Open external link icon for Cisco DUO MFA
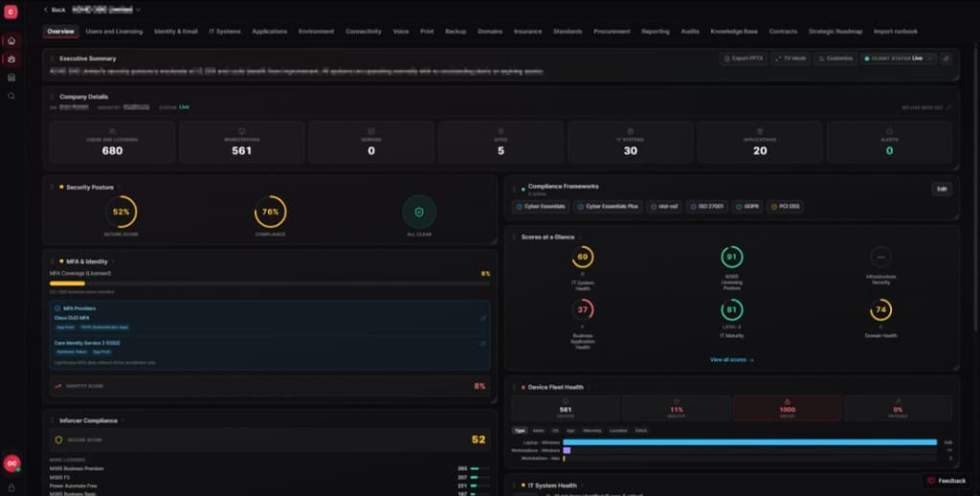Viewport: 980px width, 496px height. [x=483, y=318]
